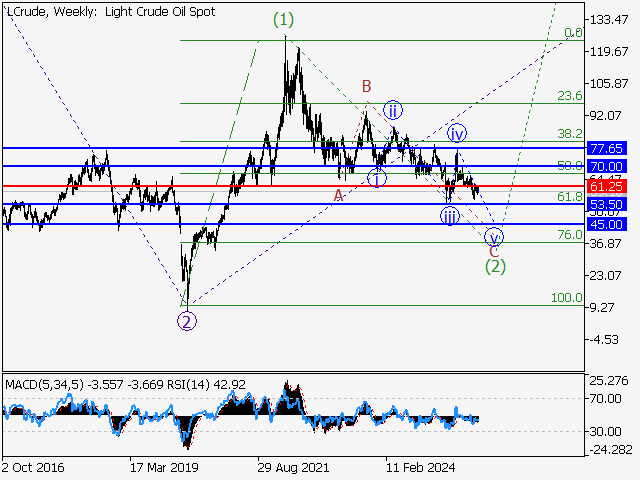
Task: Select the brown B wave label
Action: 367,87
